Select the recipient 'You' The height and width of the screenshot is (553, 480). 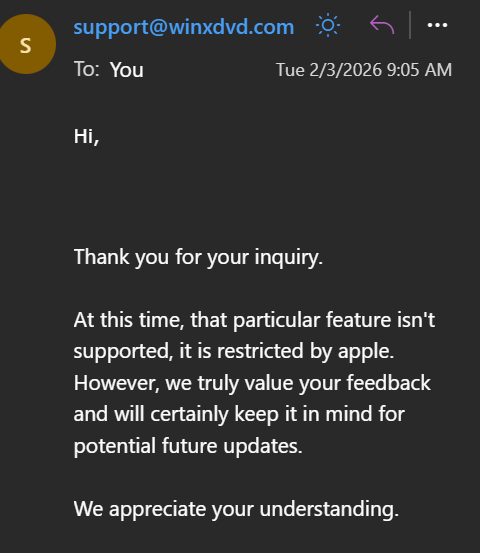pyautogui.click(x=127, y=70)
